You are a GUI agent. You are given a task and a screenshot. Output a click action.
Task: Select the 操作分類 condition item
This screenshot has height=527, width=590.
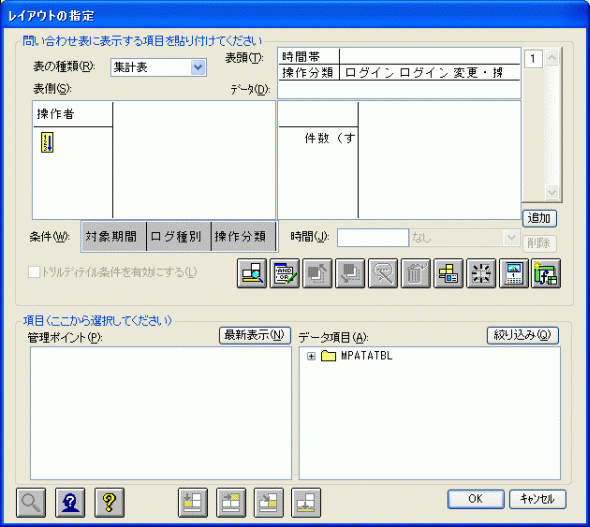point(243,237)
